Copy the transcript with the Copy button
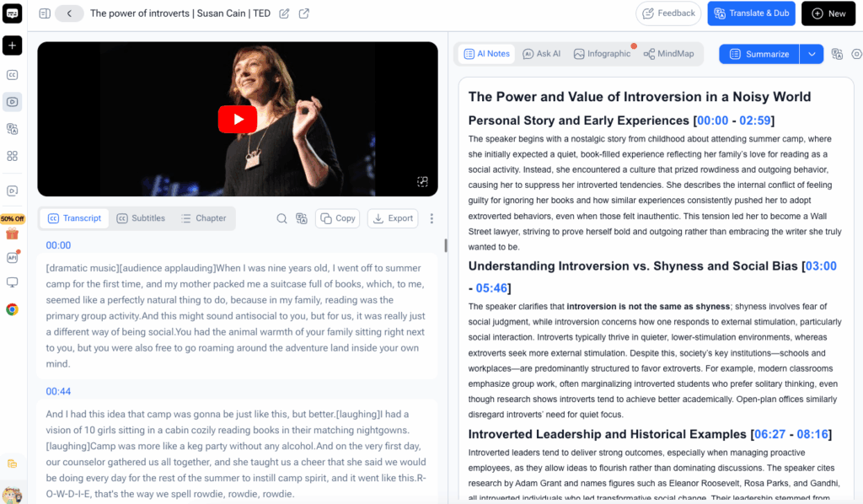The width and height of the screenshot is (863, 504). [x=338, y=218]
